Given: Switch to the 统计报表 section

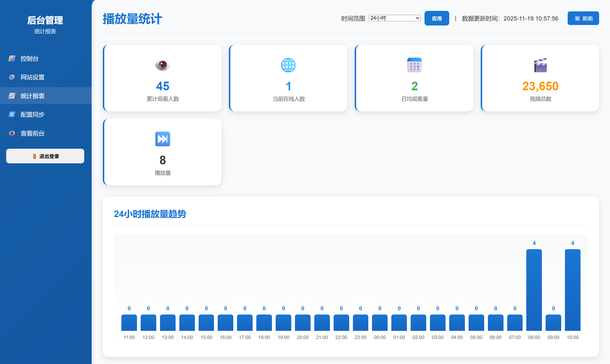Looking at the screenshot, I should (33, 96).
